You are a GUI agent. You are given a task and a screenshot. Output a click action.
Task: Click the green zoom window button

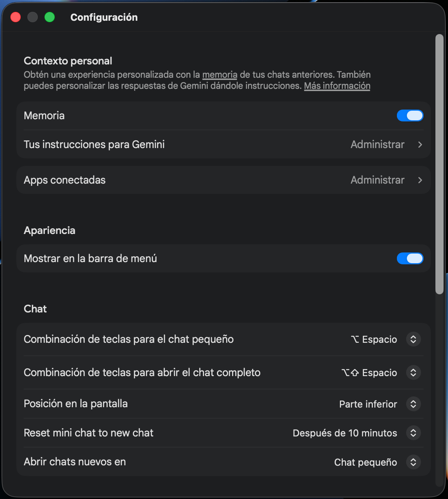click(x=50, y=17)
